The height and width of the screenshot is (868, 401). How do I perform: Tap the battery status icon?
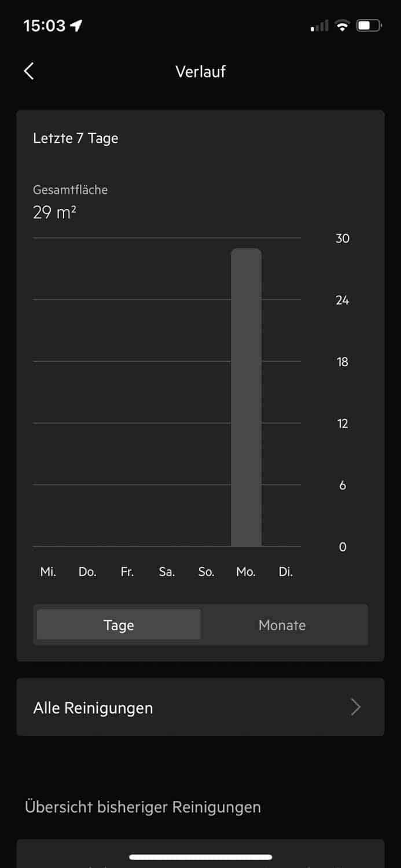(369, 25)
